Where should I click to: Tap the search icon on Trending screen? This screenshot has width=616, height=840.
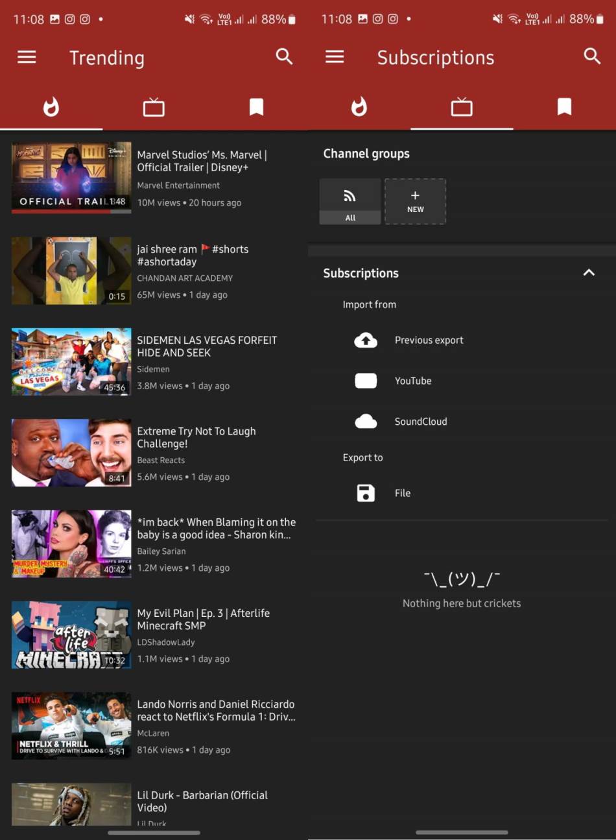[x=285, y=57]
